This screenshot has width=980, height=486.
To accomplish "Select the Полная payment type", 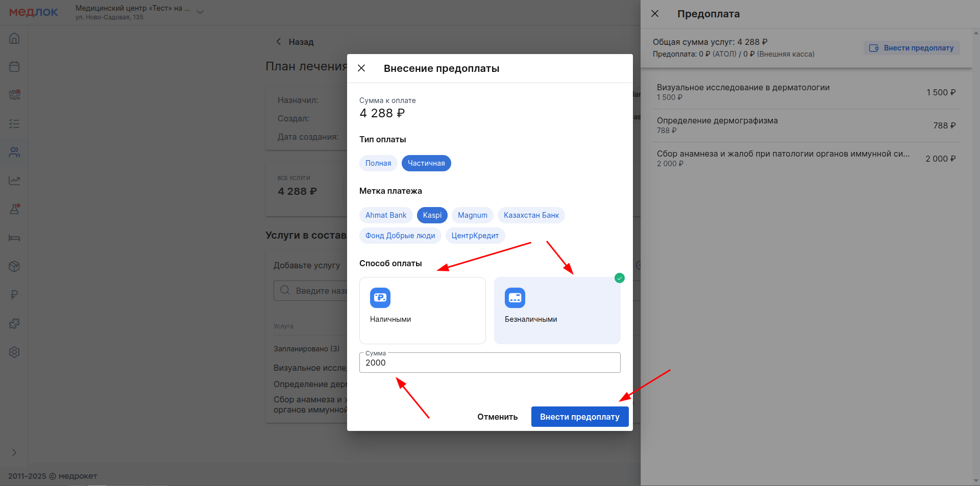I will 378,163.
